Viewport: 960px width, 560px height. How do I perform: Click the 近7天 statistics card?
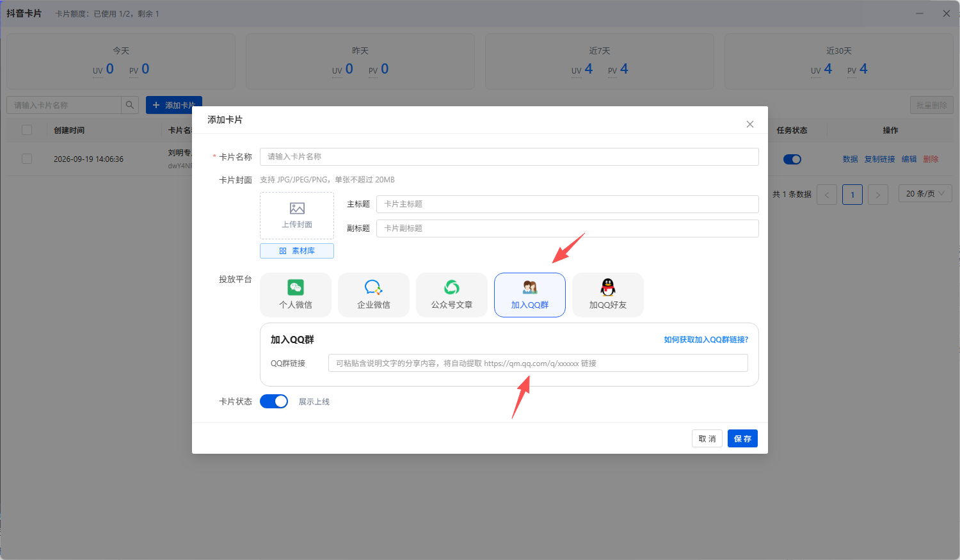click(600, 61)
